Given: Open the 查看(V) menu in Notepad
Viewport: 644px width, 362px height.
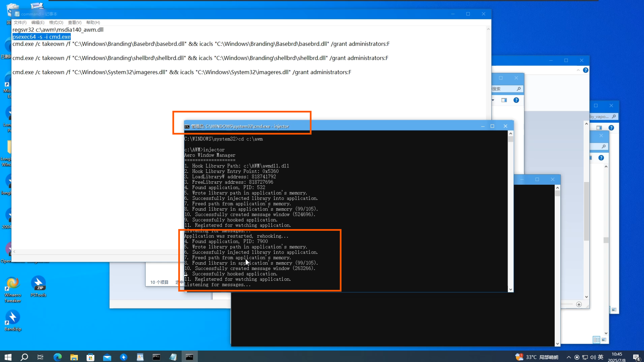Looking at the screenshot, I should (x=75, y=22).
